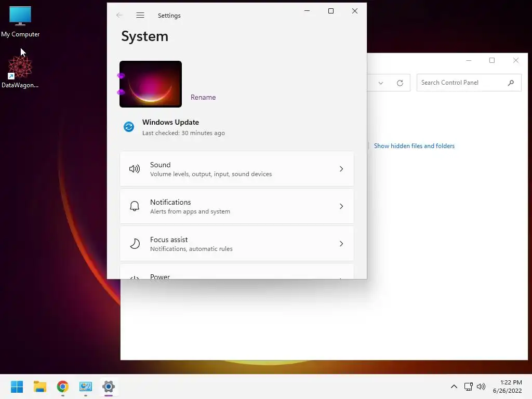Open the clock showing 1:22 PM
The width and height of the screenshot is (532, 399).
coord(507,387)
